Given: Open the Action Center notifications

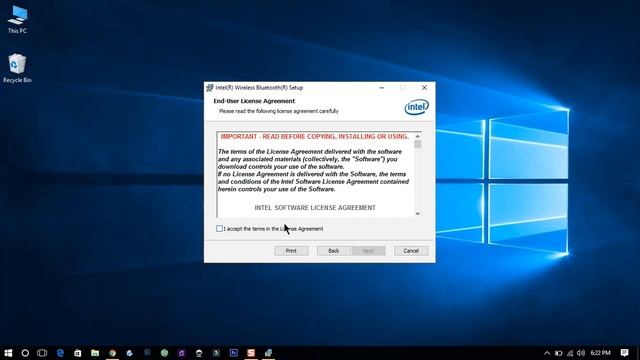Looking at the screenshot, I should tap(624, 353).
